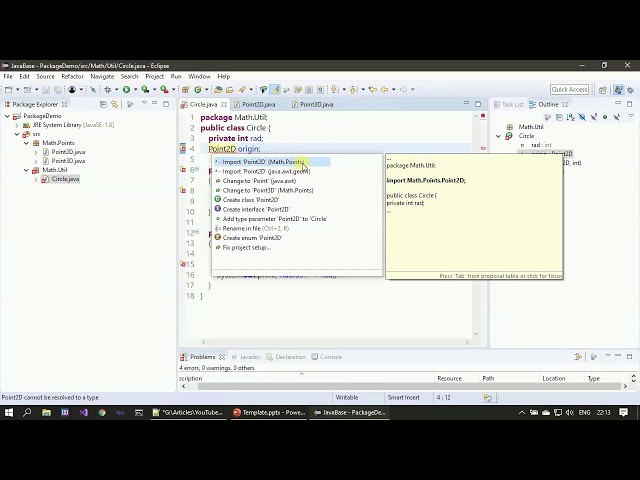Click the Debug bug icon
This screenshot has height=480, width=640.
tap(108, 89)
